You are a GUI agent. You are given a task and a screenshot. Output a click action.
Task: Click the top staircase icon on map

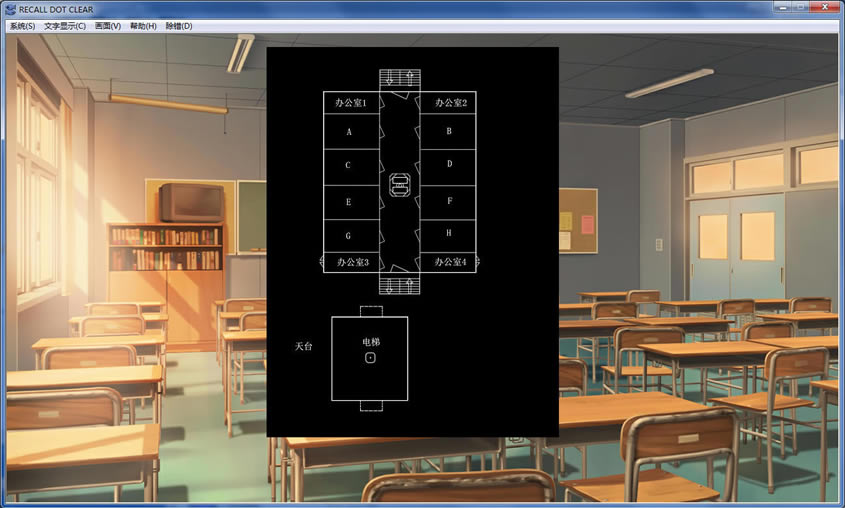coord(400,79)
